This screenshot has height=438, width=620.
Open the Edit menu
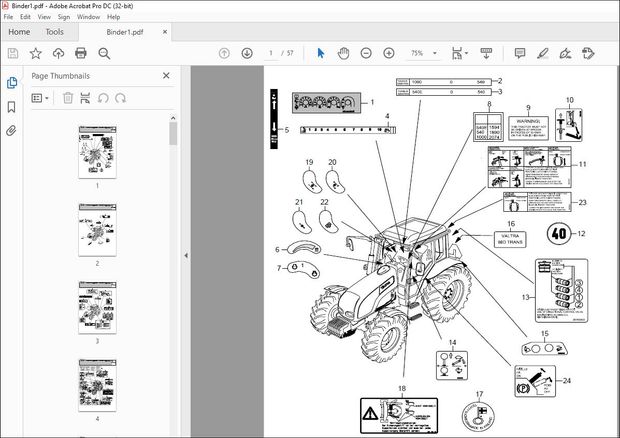pos(25,17)
